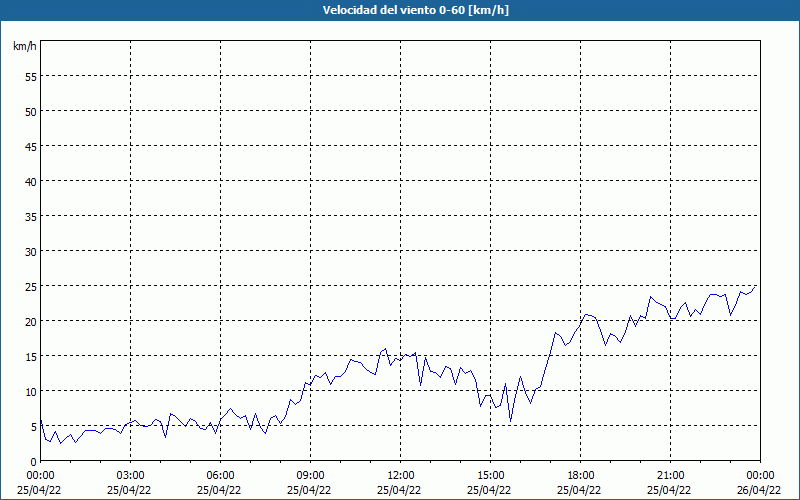
Task: Select the 25 value on y-axis
Action: point(31,286)
